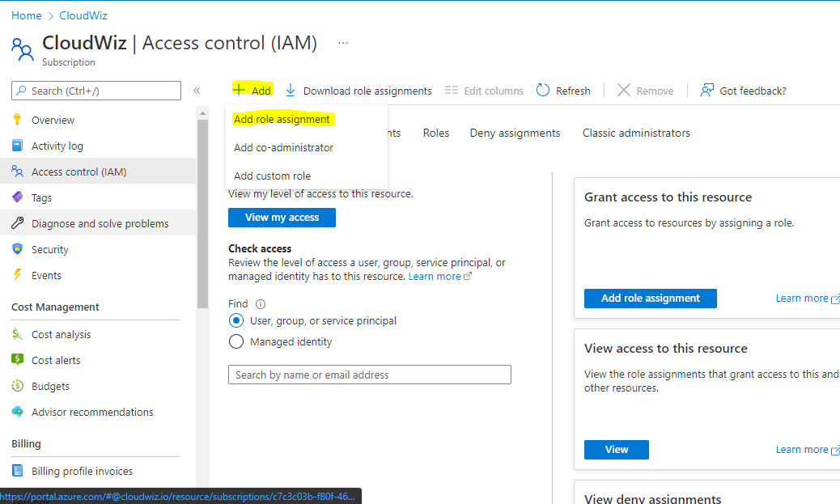Switch to the Deny assignments tab
Screen dimensions: 840x504
pos(515,133)
